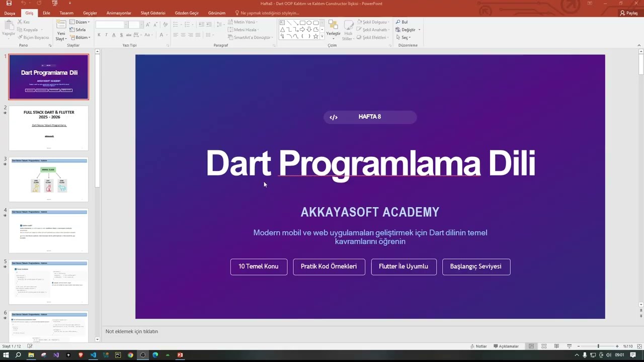Viewport: 644px width, 362px height.
Task: Open the Kopyala dropdown arrow
Action: pos(42,30)
